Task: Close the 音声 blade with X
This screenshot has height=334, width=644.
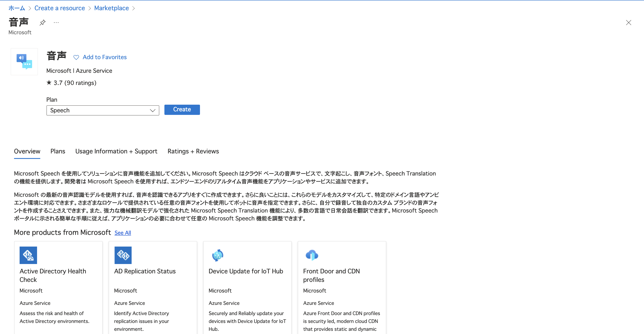Action: 628,23
